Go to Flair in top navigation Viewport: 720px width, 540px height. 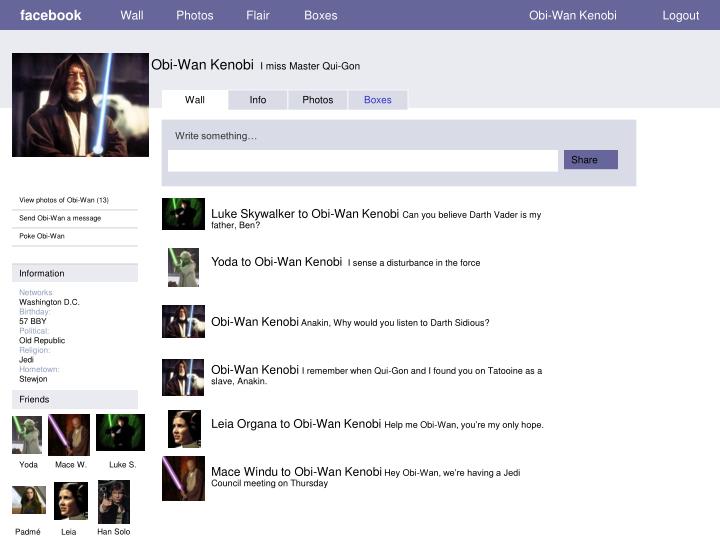pos(258,15)
